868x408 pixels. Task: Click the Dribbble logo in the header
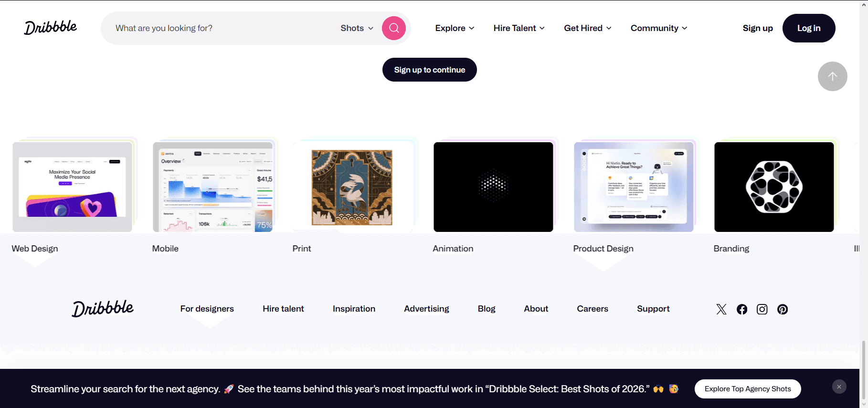pyautogui.click(x=51, y=28)
